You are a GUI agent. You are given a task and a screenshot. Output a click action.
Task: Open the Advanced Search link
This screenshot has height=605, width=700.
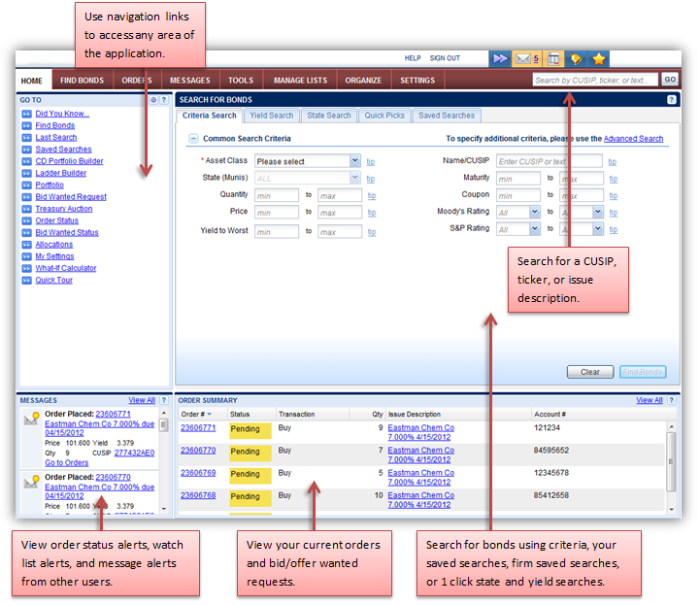coord(633,139)
